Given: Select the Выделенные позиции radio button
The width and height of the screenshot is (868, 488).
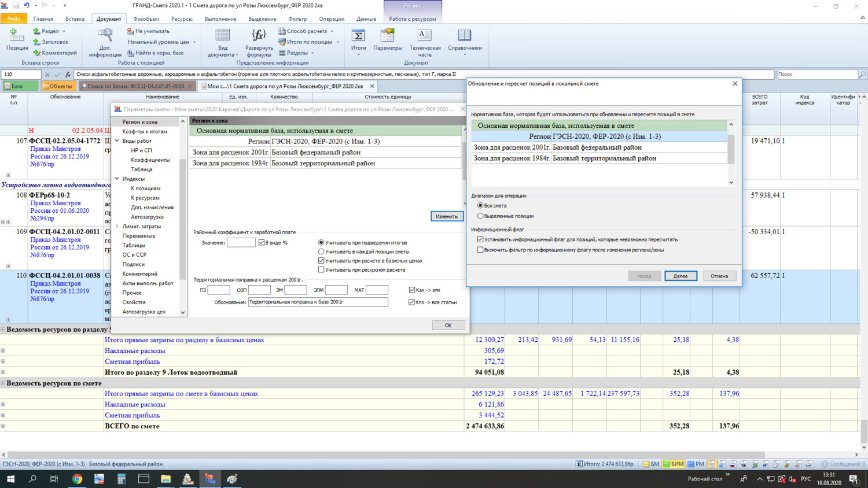Looking at the screenshot, I should point(480,216).
